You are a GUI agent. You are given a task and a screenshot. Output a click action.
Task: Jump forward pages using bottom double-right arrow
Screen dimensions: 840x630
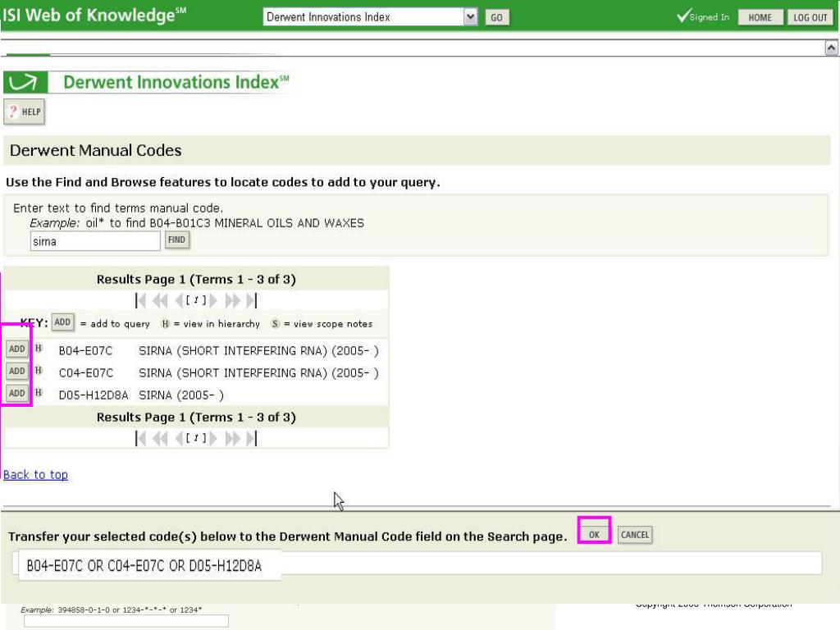(232, 439)
